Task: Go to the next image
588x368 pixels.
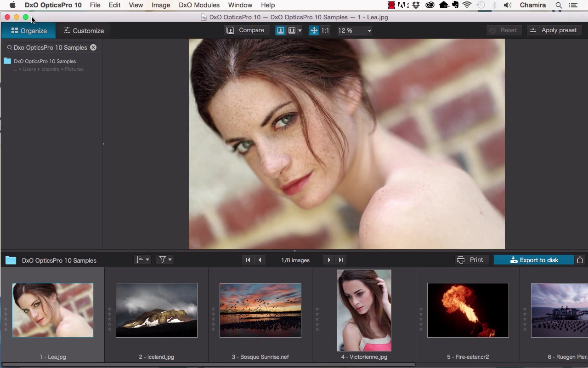Action: tap(329, 260)
